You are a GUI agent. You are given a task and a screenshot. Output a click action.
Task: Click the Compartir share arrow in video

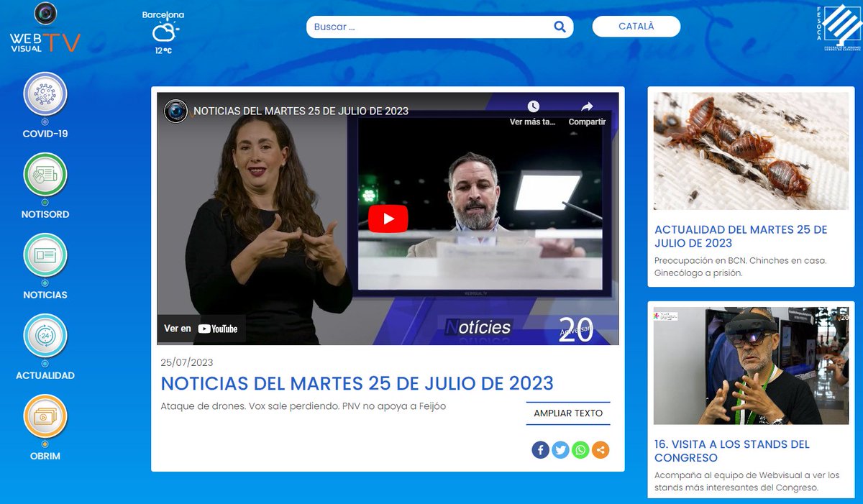pos(587,106)
